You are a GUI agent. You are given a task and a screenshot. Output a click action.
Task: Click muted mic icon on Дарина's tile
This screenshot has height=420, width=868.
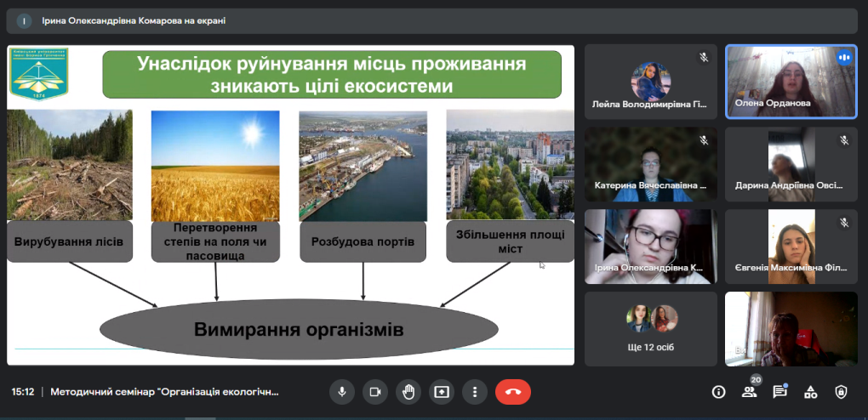[x=844, y=140]
